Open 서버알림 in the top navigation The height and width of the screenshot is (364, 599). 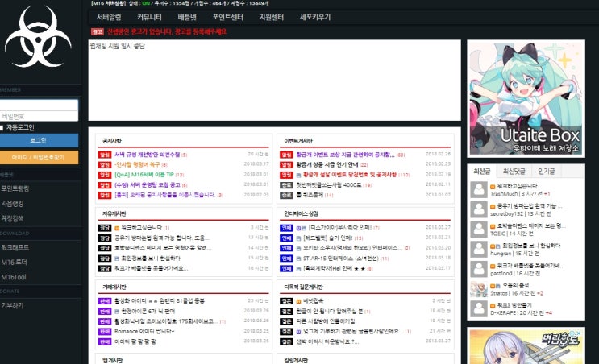[x=109, y=17]
